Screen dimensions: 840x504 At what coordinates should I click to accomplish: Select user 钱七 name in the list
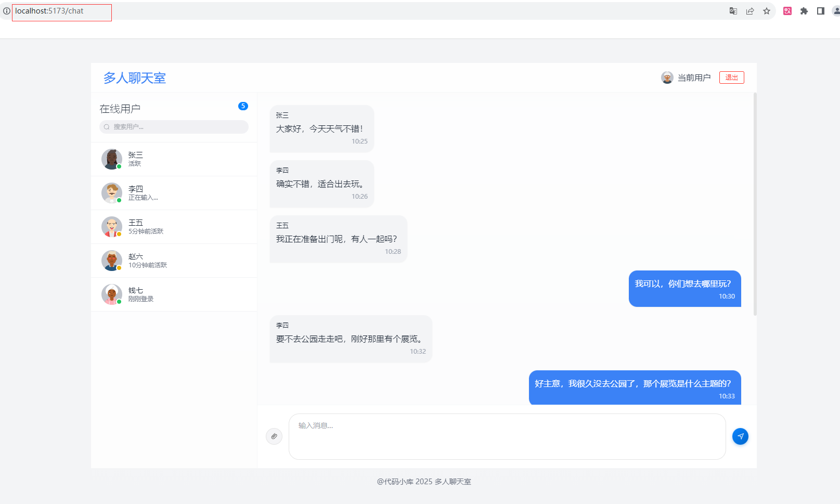coord(136,290)
